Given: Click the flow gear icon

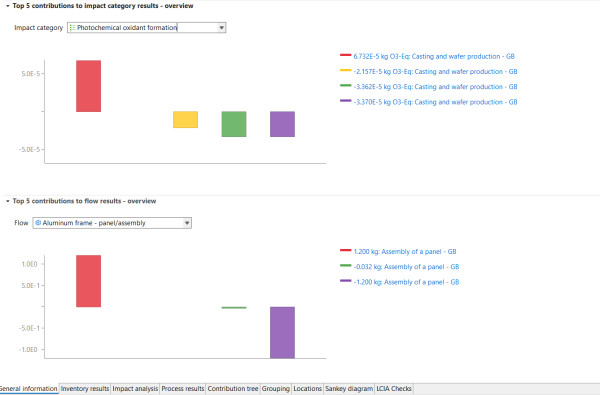Looking at the screenshot, I should point(38,223).
